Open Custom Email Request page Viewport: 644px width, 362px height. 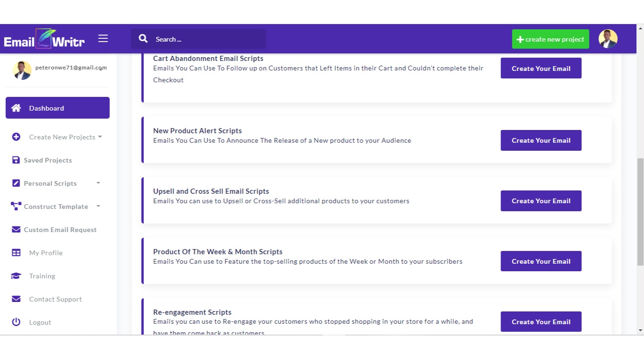coord(60,230)
